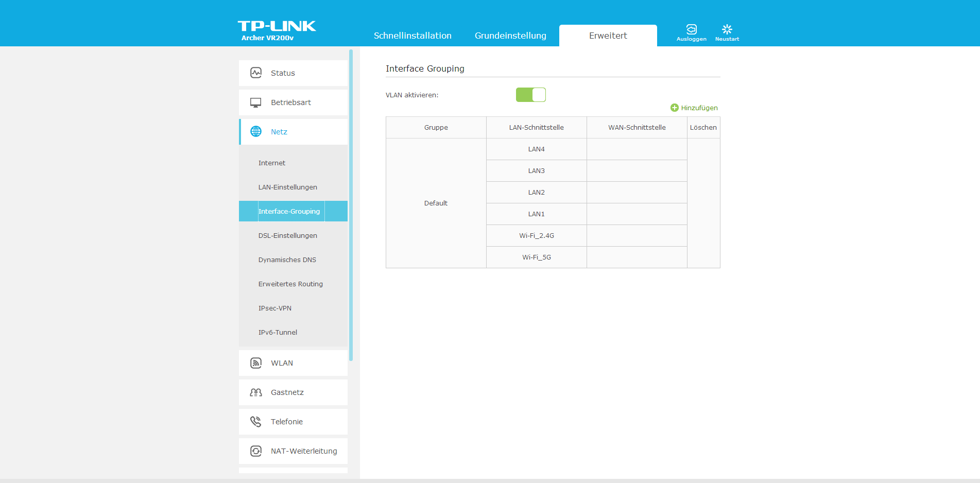Image resolution: width=980 pixels, height=483 pixels.
Task: Open the Internet submenu entry
Action: [x=272, y=163]
